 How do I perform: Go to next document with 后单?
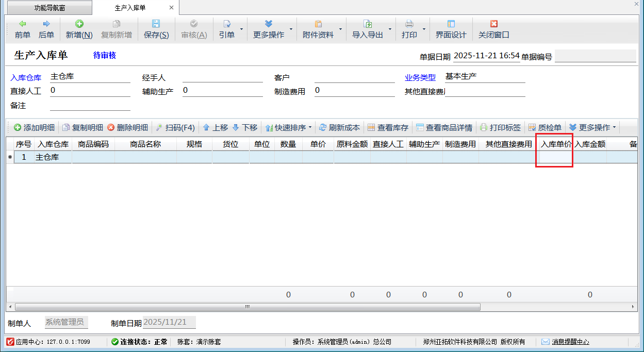(x=46, y=29)
